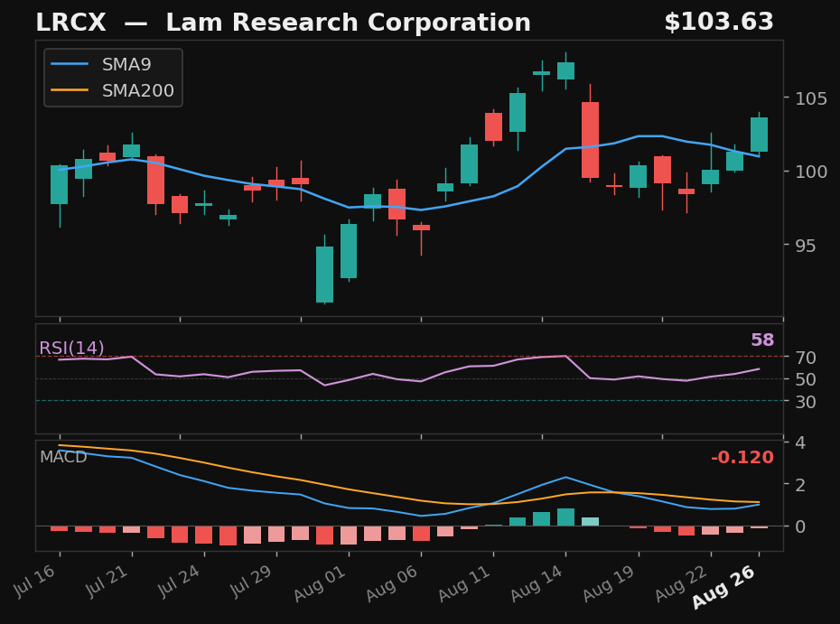Click the RSI 70 axis label

(806, 358)
